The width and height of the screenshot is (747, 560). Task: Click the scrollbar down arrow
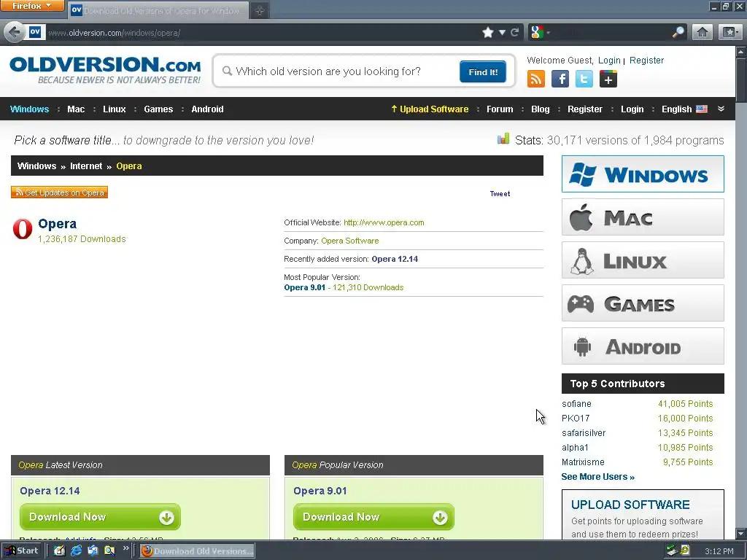[741, 533]
